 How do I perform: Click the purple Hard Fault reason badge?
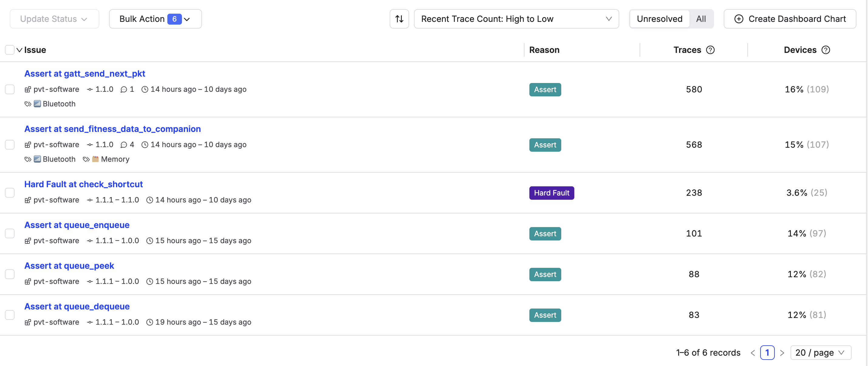551,193
